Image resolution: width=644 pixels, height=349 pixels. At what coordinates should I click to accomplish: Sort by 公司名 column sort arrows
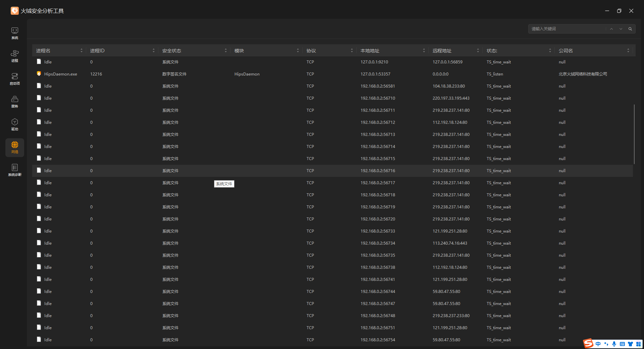tap(628, 50)
